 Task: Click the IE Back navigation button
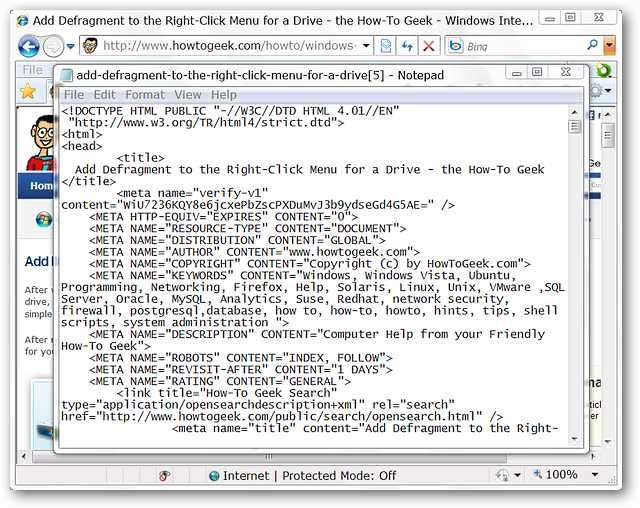pos(29,46)
